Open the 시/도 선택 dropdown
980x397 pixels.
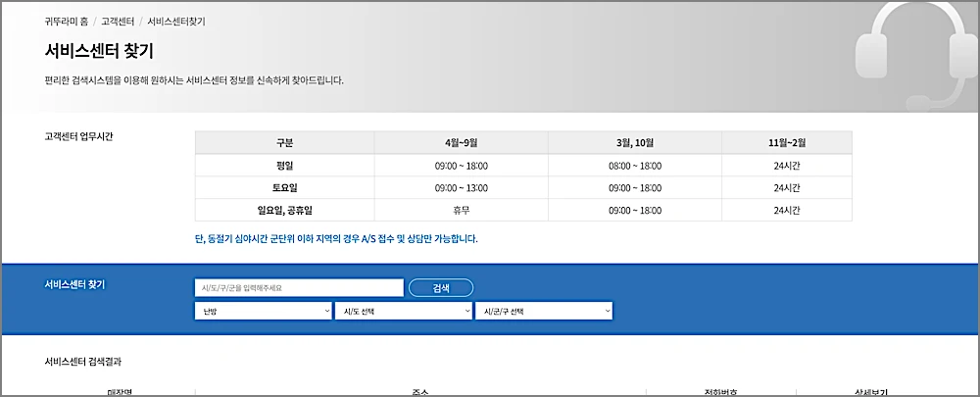click(x=404, y=312)
